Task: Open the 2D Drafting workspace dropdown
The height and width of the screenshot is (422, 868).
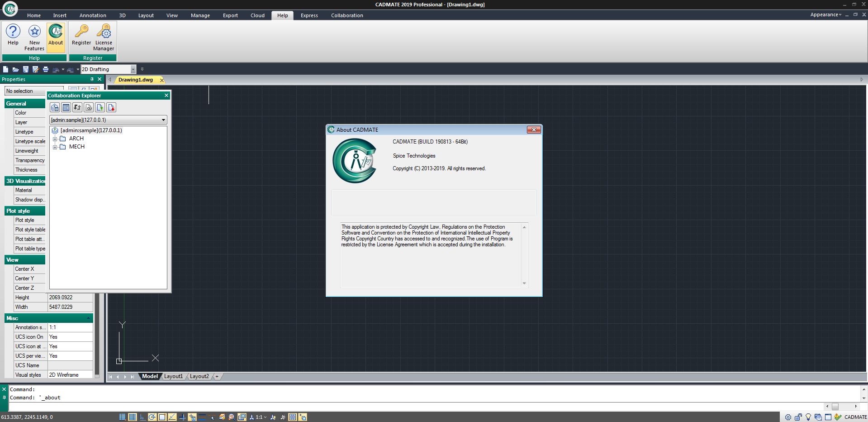Action: pos(133,69)
